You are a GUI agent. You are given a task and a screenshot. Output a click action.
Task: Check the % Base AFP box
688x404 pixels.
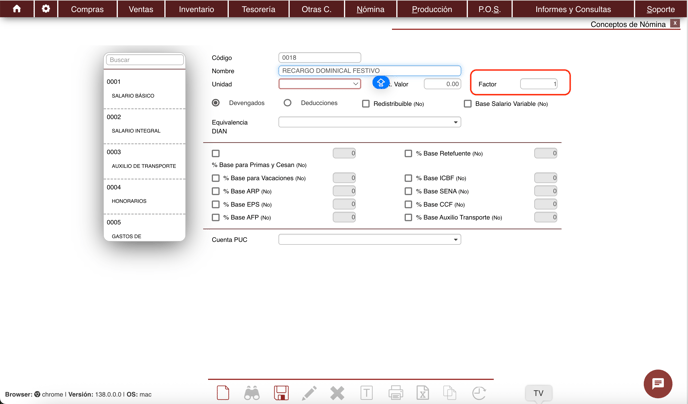(215, 218)
